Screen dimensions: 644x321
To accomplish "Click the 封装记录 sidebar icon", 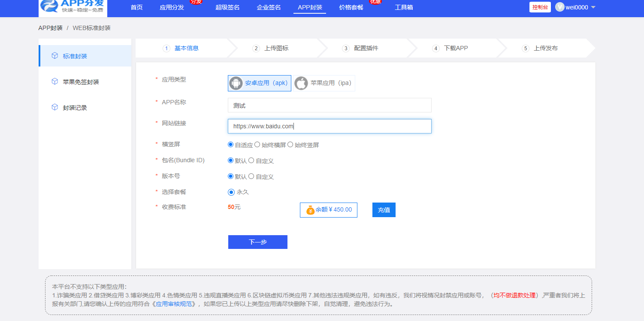I will point(54,107).
